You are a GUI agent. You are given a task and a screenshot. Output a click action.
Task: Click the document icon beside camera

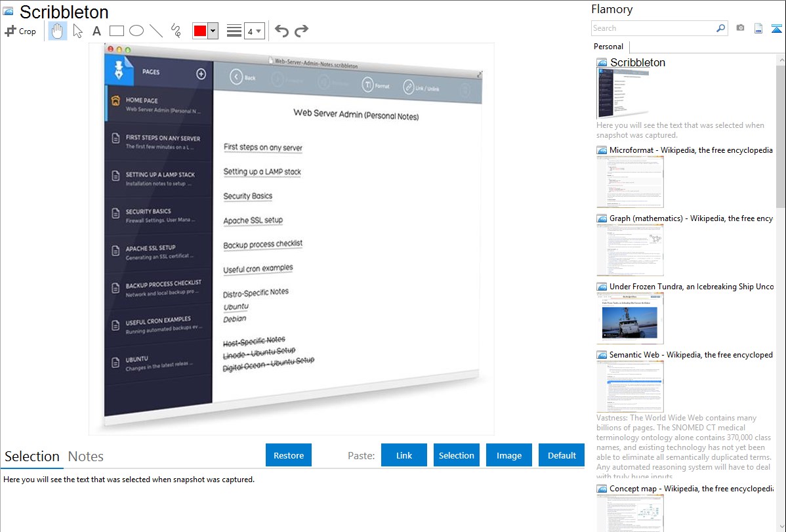coord(758,28)
